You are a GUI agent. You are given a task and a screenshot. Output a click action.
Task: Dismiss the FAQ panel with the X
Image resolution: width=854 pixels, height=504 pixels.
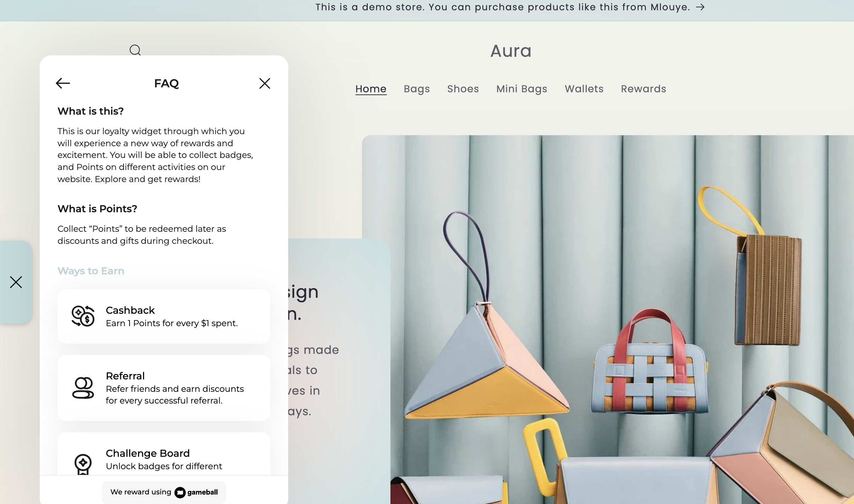coord(265,83)
